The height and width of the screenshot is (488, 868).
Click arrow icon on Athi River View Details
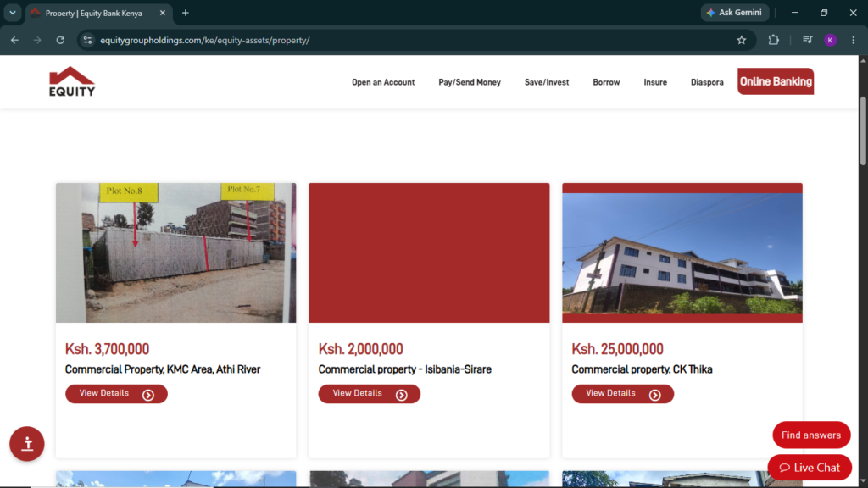point(147,395)
